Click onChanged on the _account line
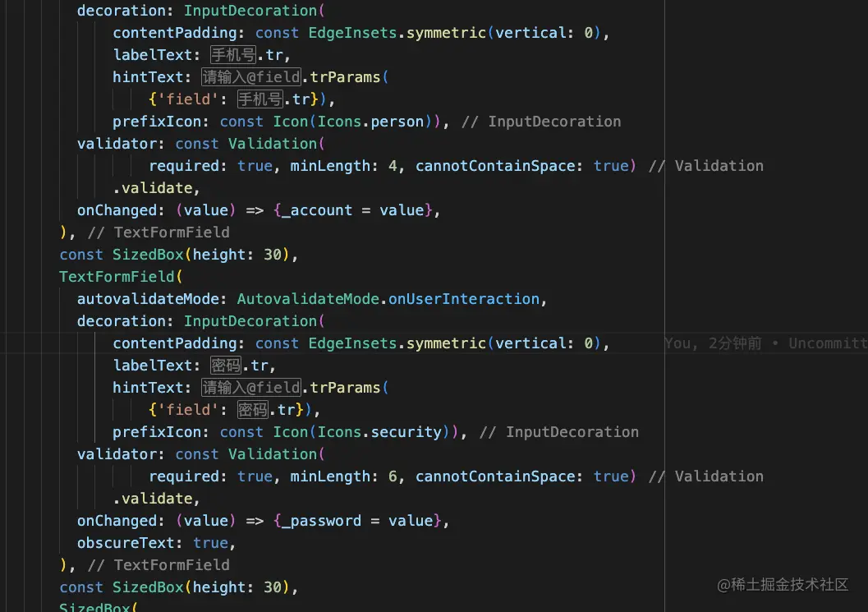868x612 pixels. (x=117, y=210)
